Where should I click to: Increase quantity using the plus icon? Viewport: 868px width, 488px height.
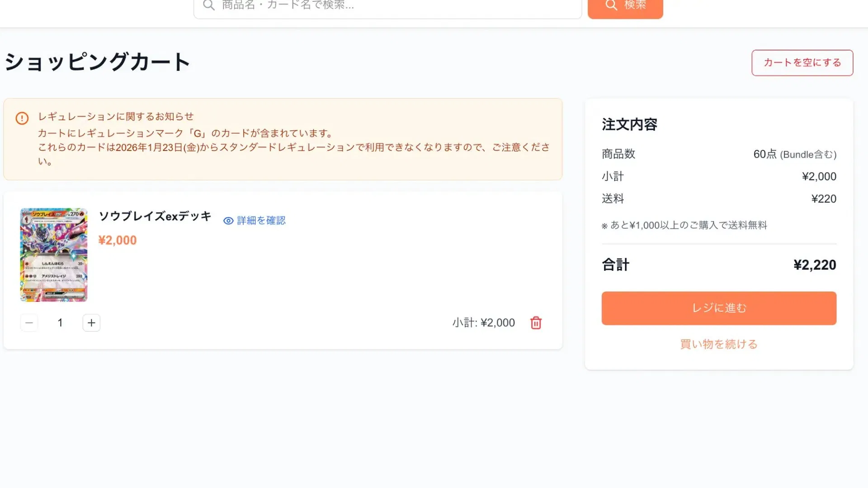91,323
